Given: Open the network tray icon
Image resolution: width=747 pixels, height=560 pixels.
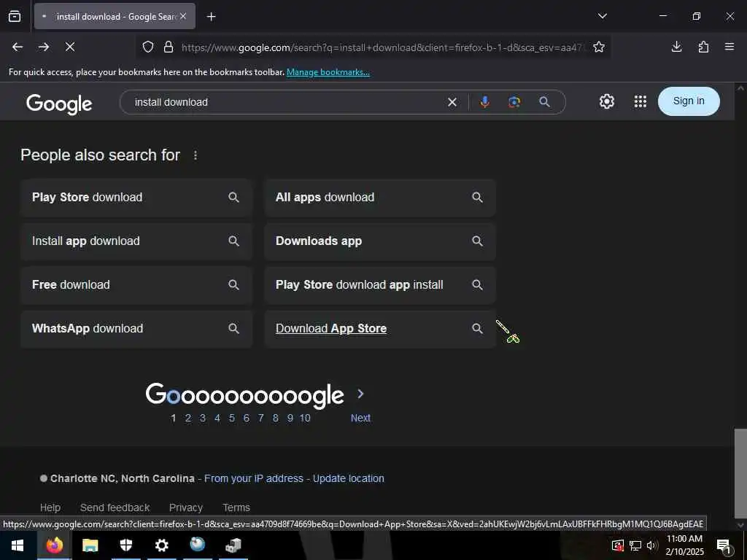Looking at the screenshot, I should click(635, 545).
